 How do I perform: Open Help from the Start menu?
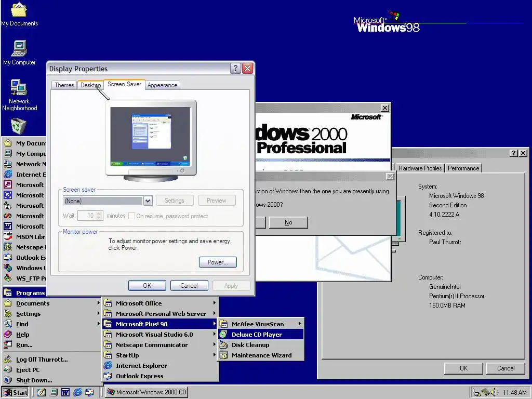52,335
